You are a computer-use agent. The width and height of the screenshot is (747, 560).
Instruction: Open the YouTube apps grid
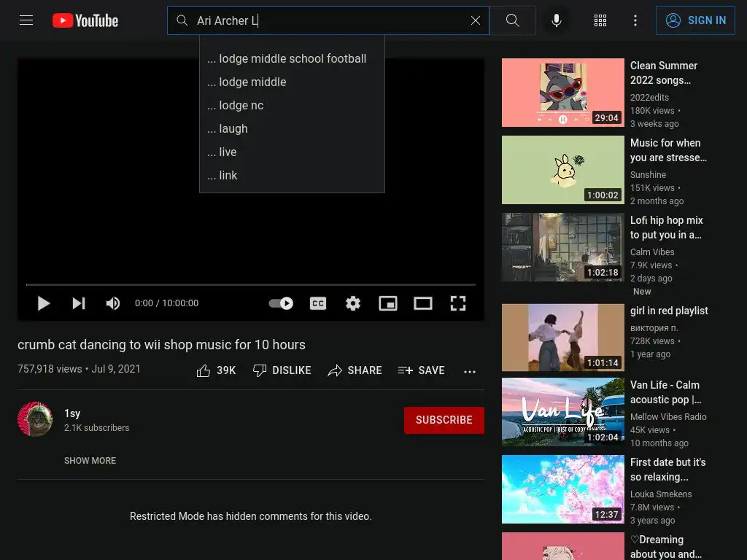pos(600,20)
